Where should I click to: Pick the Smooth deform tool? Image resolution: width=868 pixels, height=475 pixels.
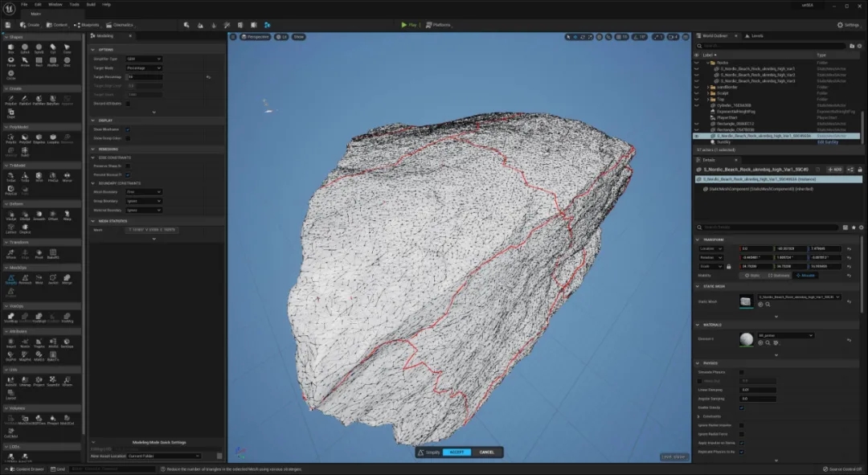(39, 215)
